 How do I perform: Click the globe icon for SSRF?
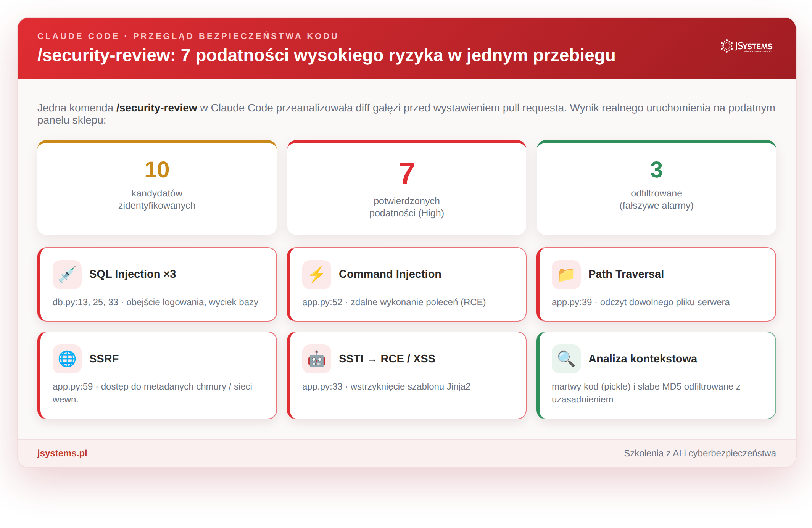[67, 359]
